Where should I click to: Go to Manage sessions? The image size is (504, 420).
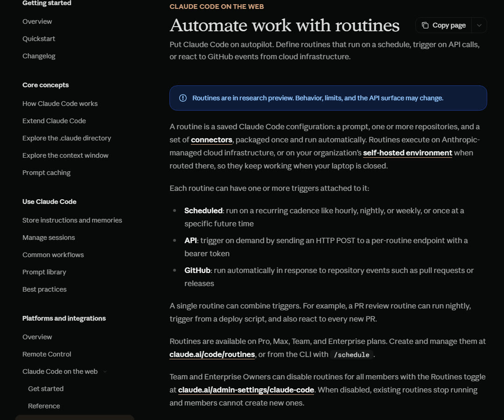(49, 238)
